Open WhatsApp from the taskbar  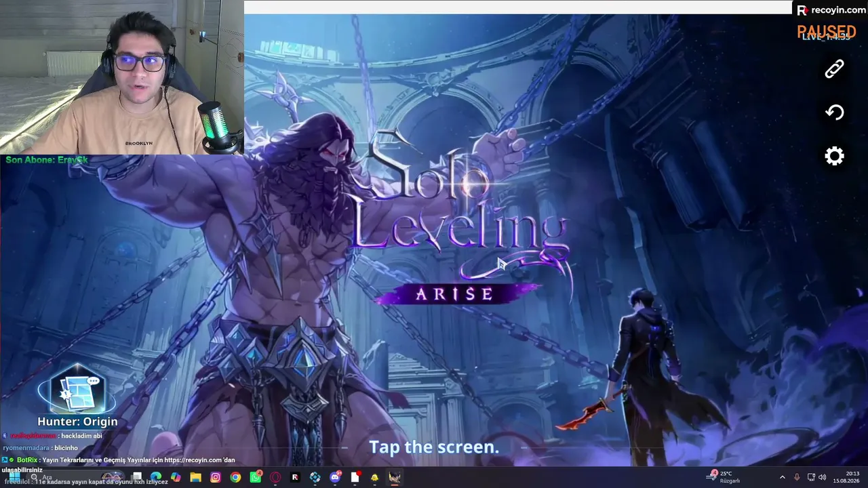pos(256,477)
